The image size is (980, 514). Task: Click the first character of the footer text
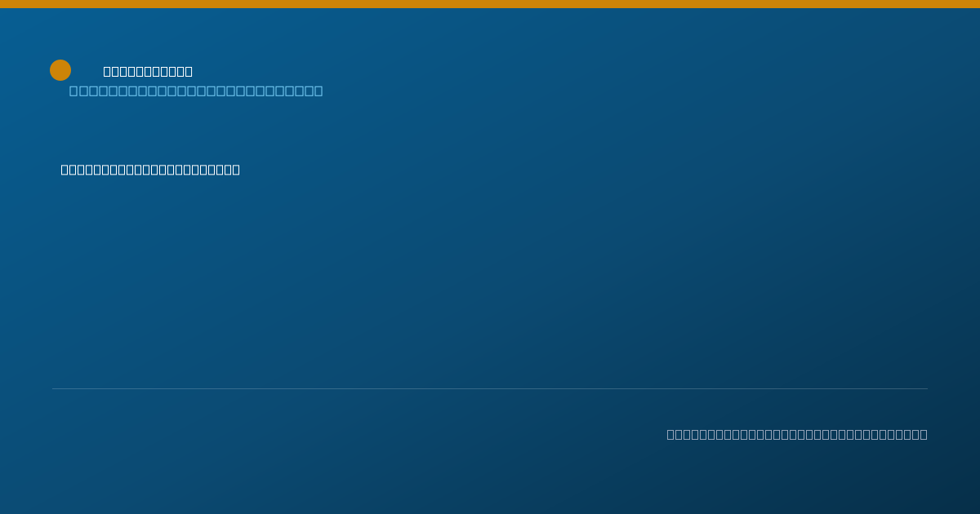coord(671,435)
